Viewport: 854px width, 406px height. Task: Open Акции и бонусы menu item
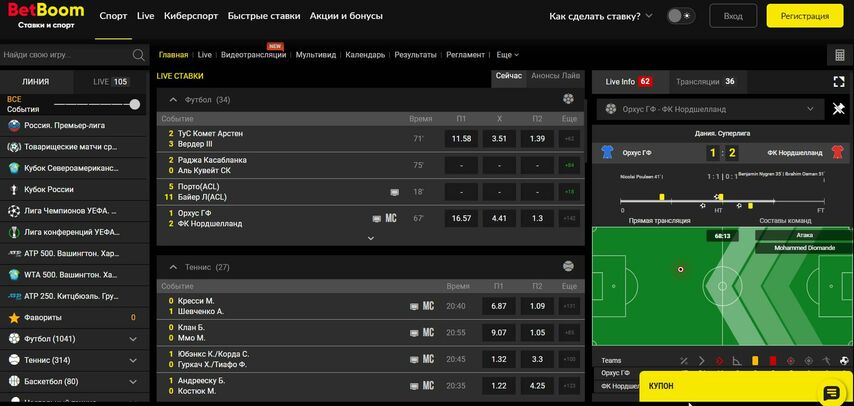click(x=346, y=16)
